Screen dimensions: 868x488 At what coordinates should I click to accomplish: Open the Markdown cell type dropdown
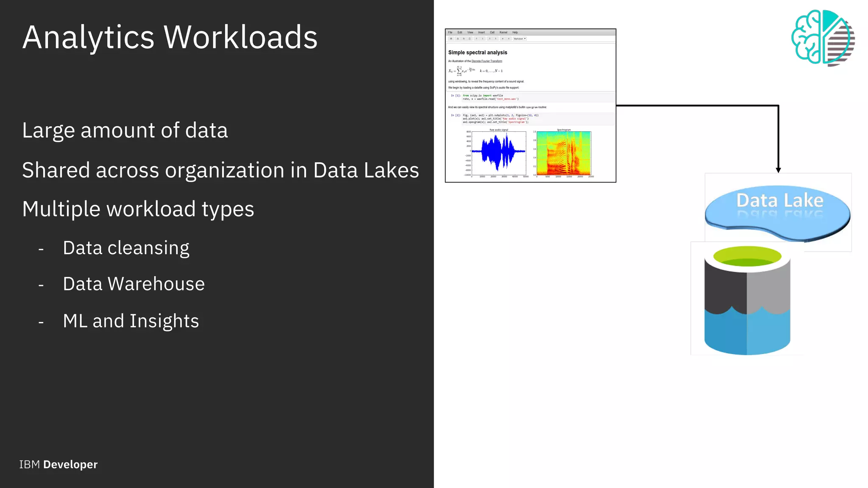520,39
